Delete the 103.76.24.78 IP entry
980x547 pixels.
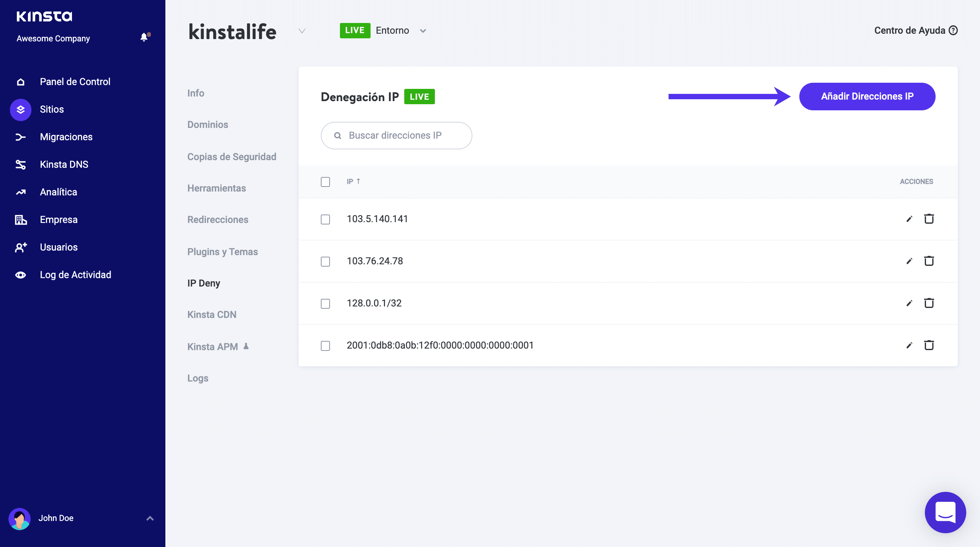coord(929,261)
